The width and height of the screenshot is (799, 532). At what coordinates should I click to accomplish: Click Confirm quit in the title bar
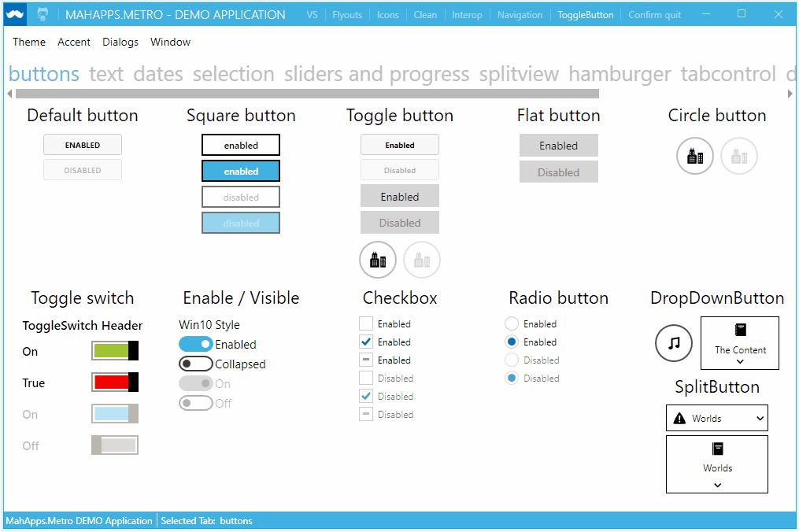654,15
